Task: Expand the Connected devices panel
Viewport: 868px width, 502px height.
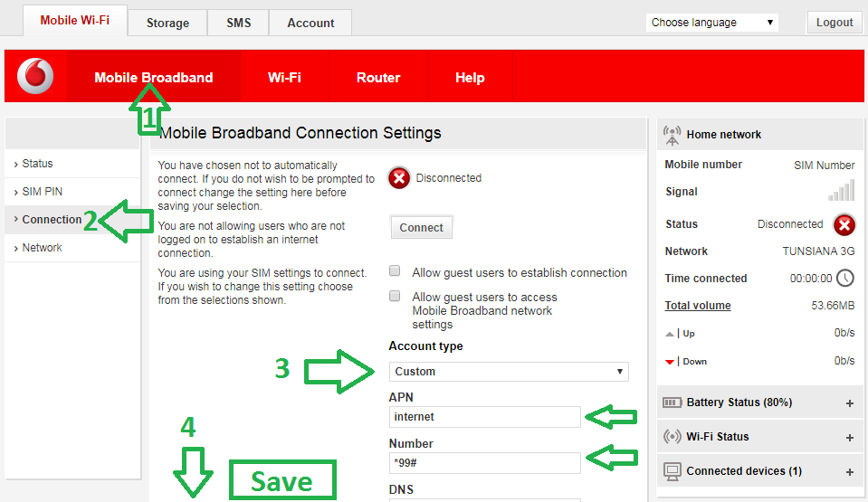Action: (850, 472)
